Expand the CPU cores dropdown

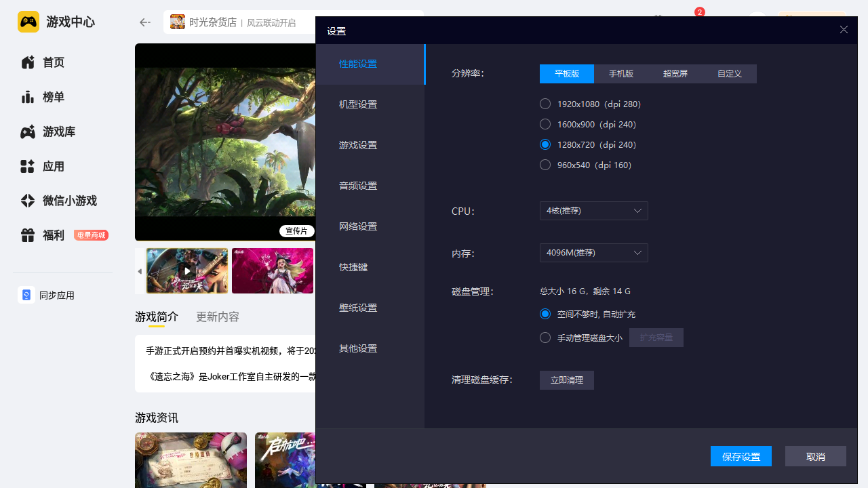pos(593,211)
